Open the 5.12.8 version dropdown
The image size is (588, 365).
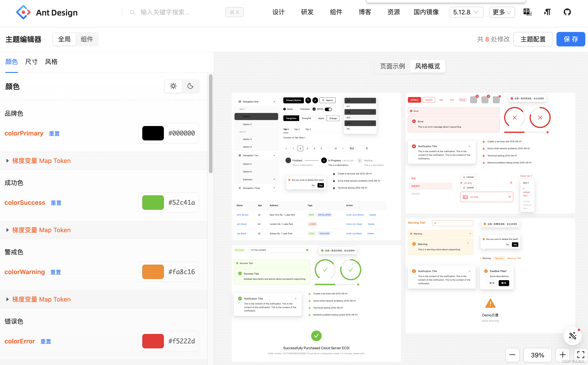point(466,12)
